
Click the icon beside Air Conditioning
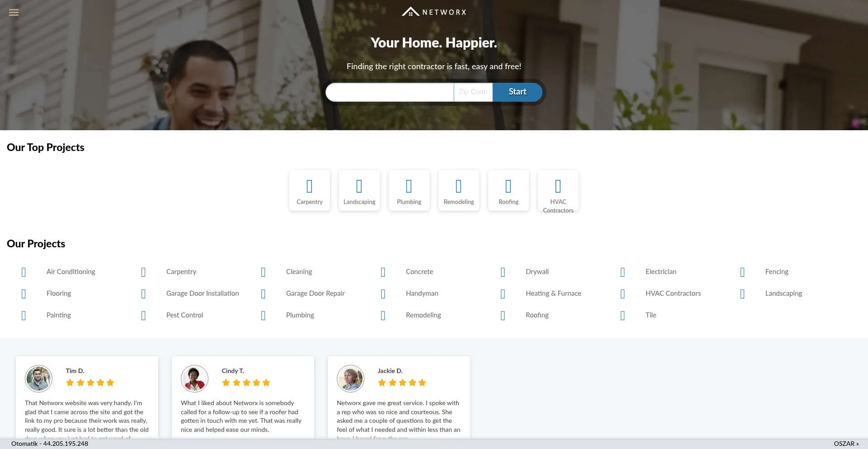tap(24, 272)
